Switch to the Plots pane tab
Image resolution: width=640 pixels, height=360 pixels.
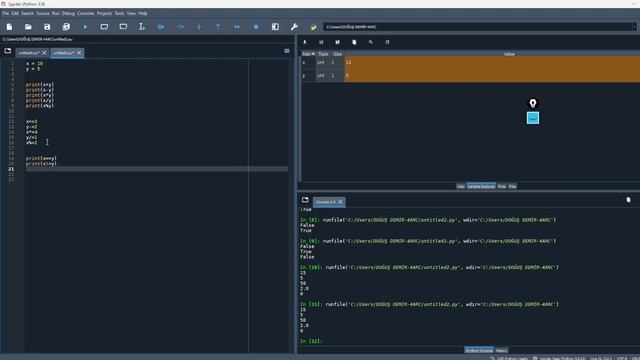click(x=502, y=186)
